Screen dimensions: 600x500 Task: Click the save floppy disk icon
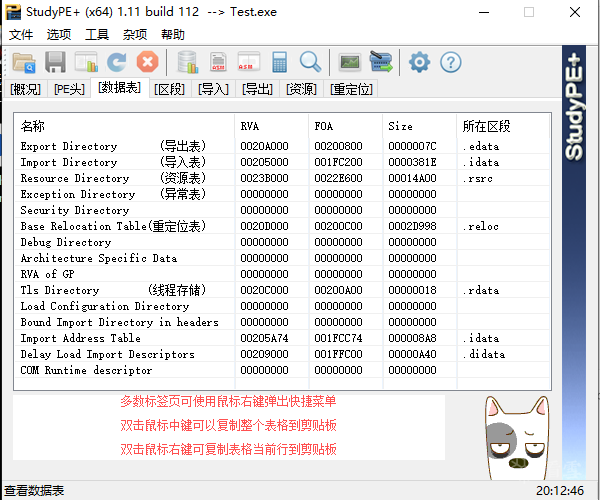click(55, 62)
